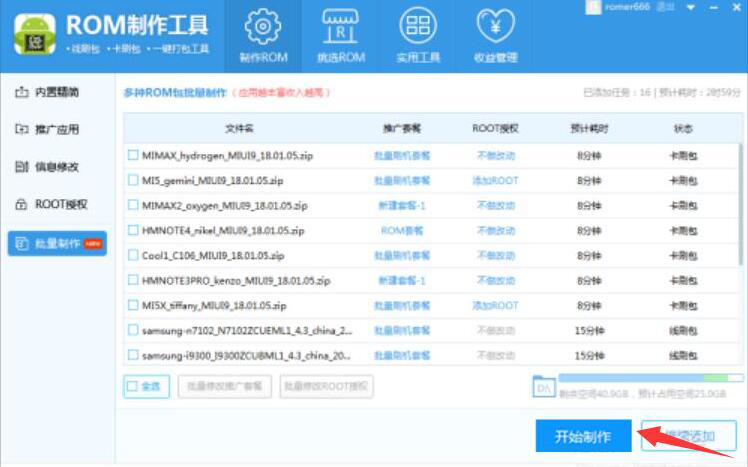748x467 pixels.
Task: Click the 批量修改ROOT授权 button
Action: click(326, 386)
